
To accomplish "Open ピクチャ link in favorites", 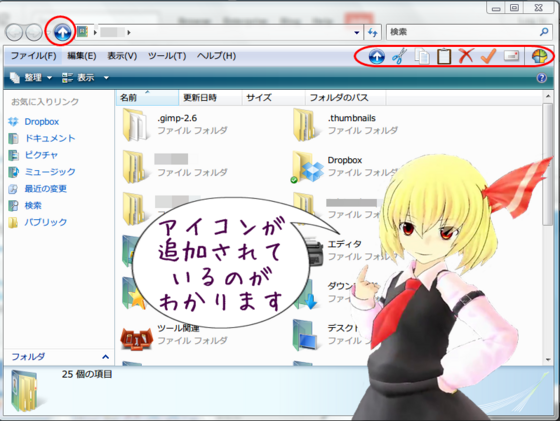I will [x=41, y=155].
